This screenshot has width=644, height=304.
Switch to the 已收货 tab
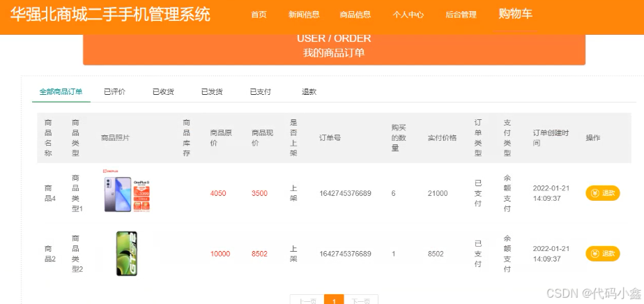(163, 92)
